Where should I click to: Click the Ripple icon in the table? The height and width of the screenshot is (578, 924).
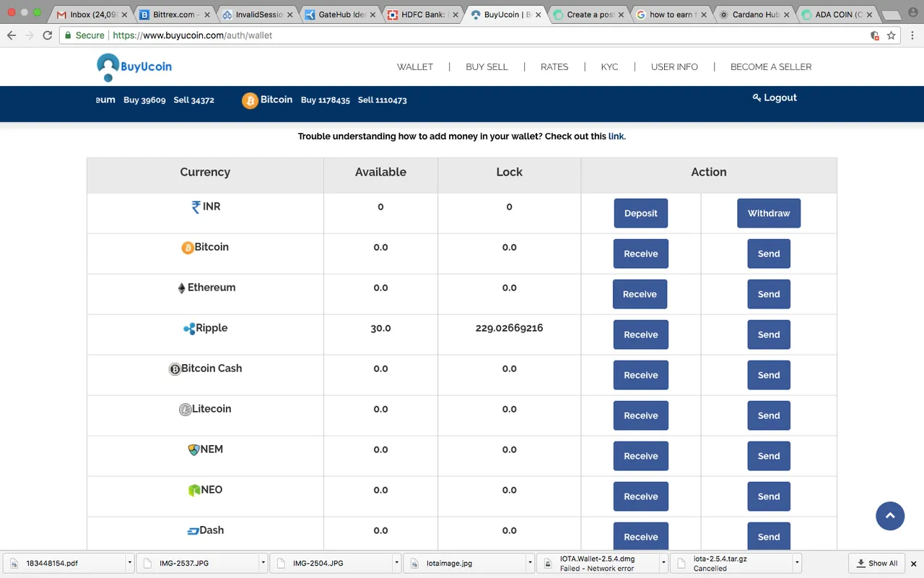click(189, 329)
